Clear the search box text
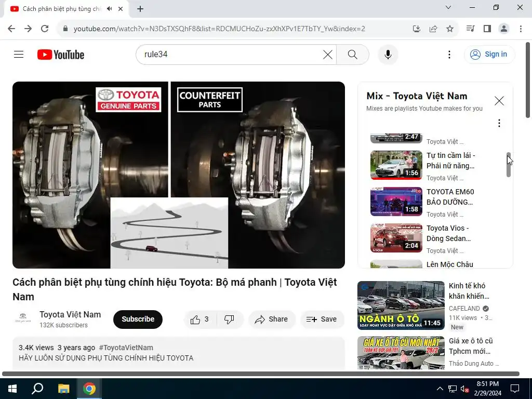The height and width of the screenshot is (399, 532). tap(328, 54)
